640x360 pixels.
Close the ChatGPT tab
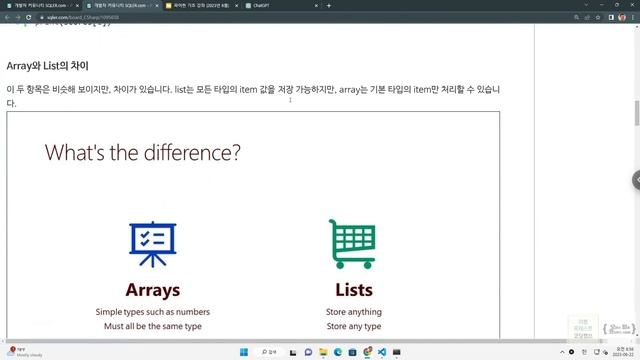[x=316, y=6]
